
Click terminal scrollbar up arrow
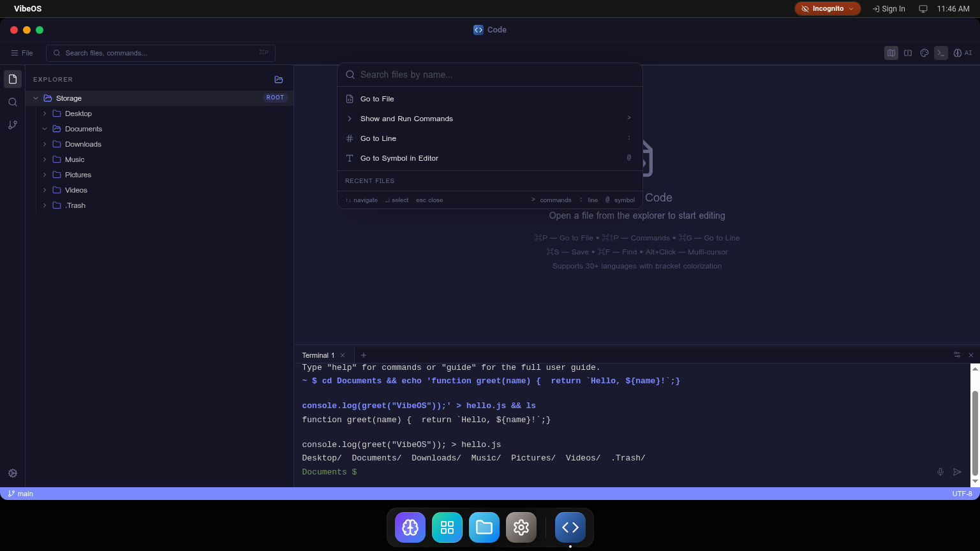click(x=975, y=369)
